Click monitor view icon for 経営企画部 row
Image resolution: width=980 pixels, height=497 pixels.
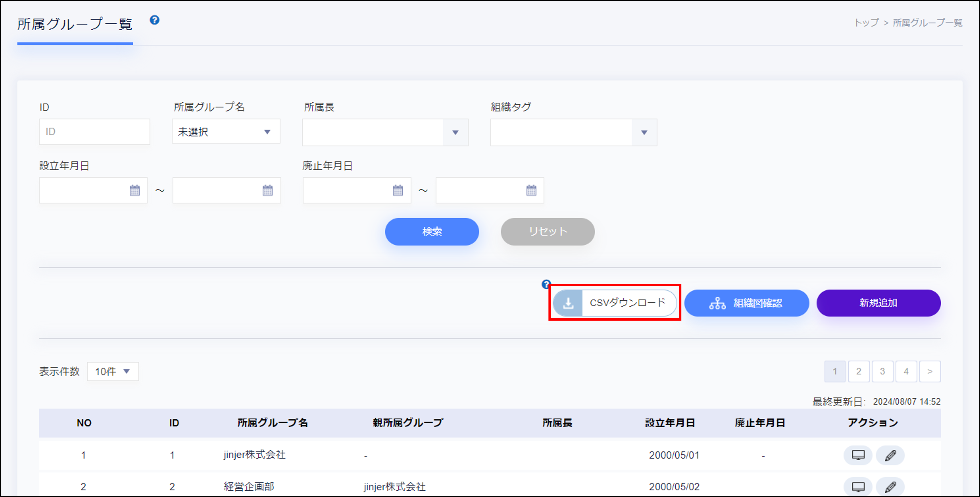(x=858, y=486)
